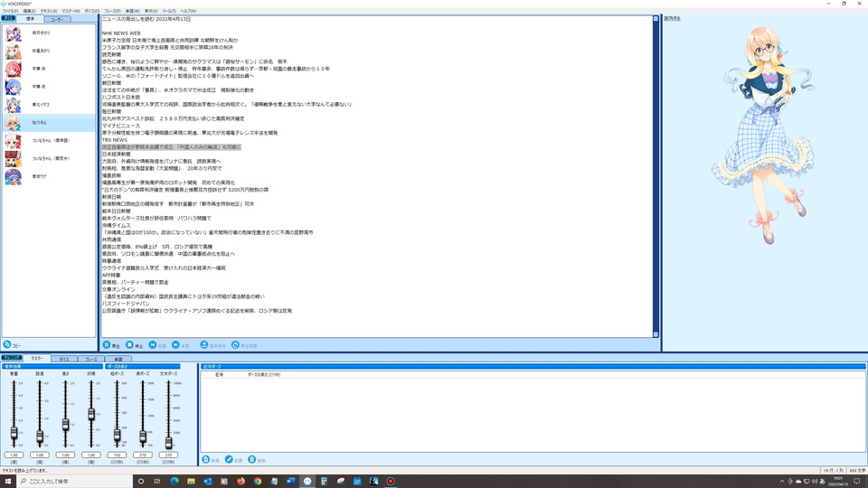Open the ファイル(F) menu

point(10,11)
